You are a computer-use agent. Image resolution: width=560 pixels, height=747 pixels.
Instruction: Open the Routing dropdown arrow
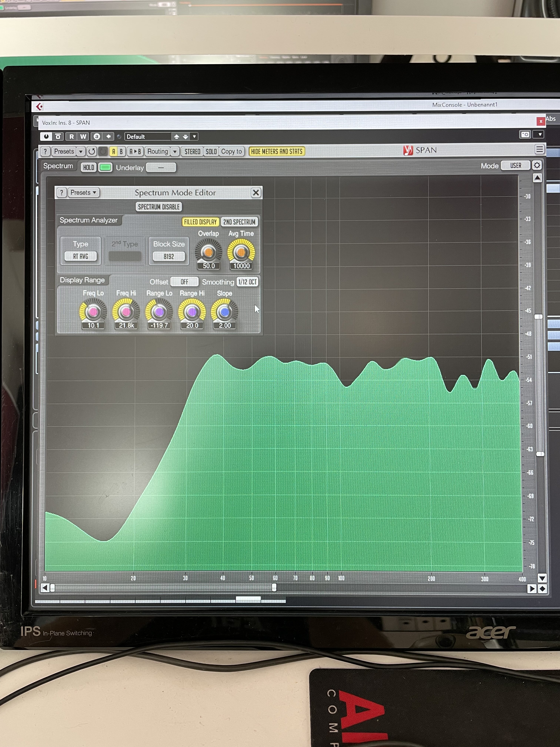(x=174, y=152)
